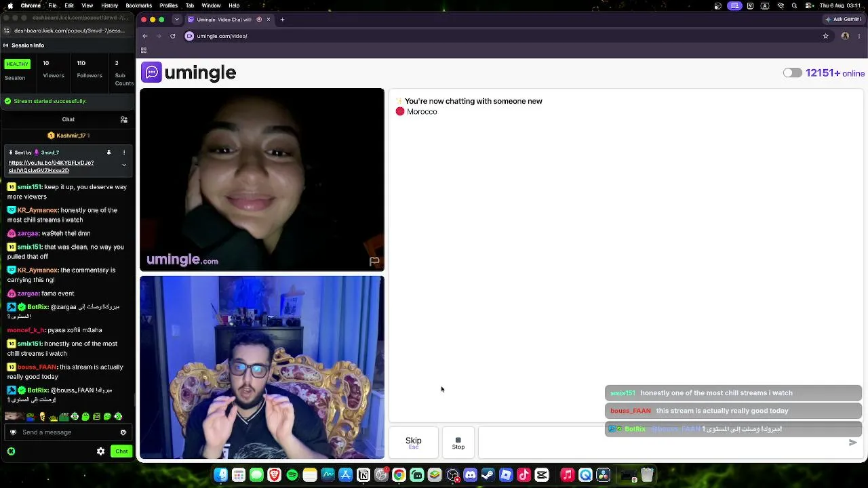This screenshot has width=868, height=488.
Task: Open the App Store from the dock
Action: click(x=345, y=475)
